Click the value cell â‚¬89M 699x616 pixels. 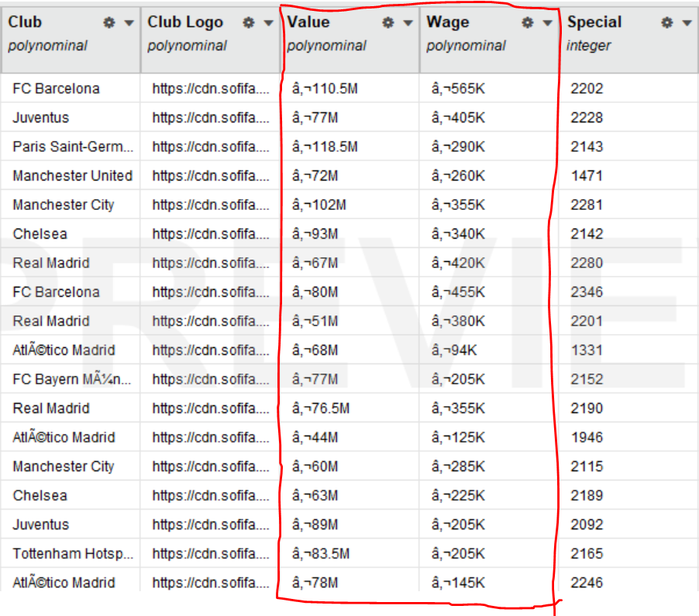click(315, 525)
